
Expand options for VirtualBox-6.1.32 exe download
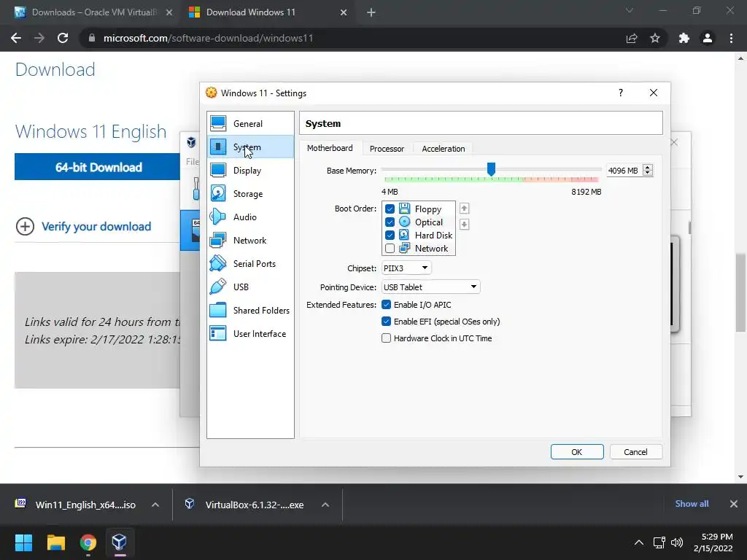pyautogui.click(x=325, y=505)
